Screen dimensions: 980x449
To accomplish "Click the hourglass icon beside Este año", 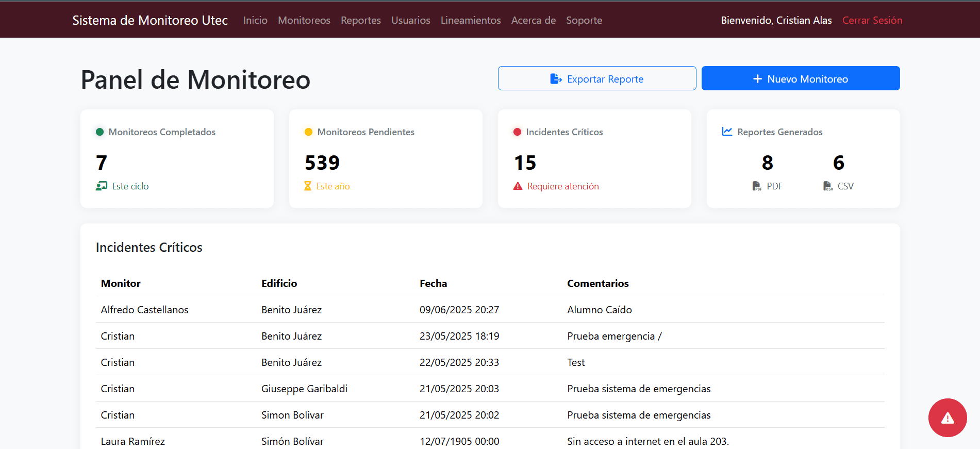I will (x=308, y=186).
